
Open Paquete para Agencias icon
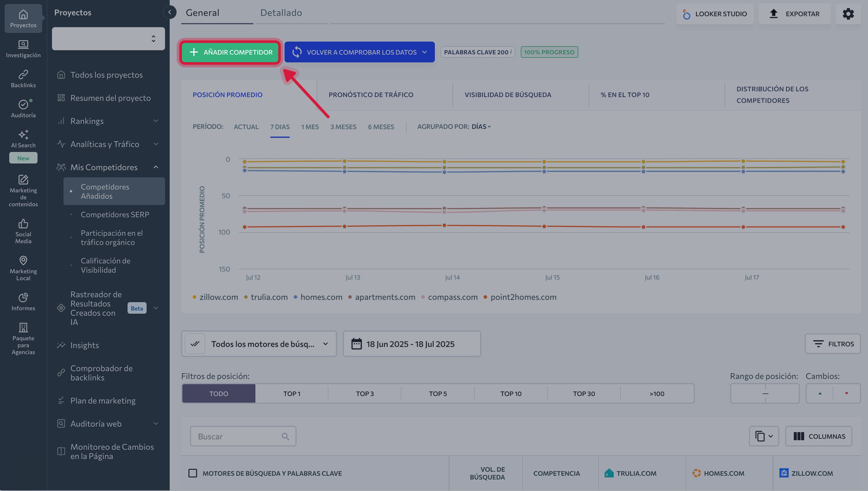[x=23, y=327]
